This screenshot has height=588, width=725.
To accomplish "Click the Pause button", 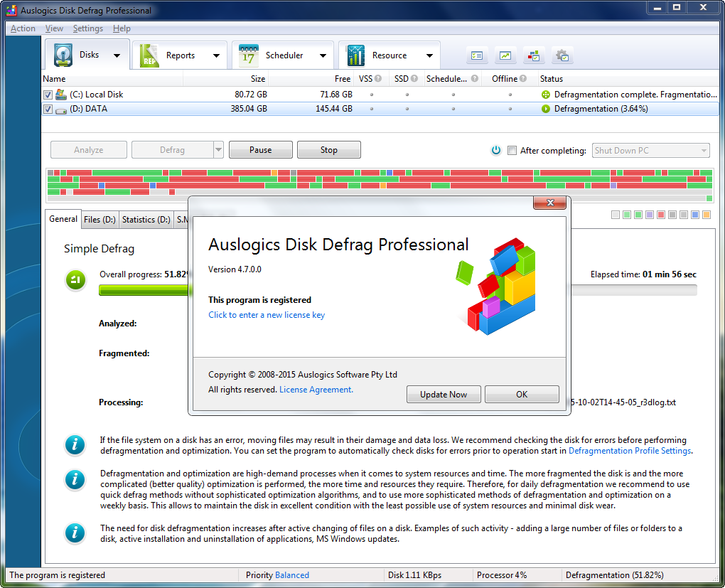I will 261,150.
